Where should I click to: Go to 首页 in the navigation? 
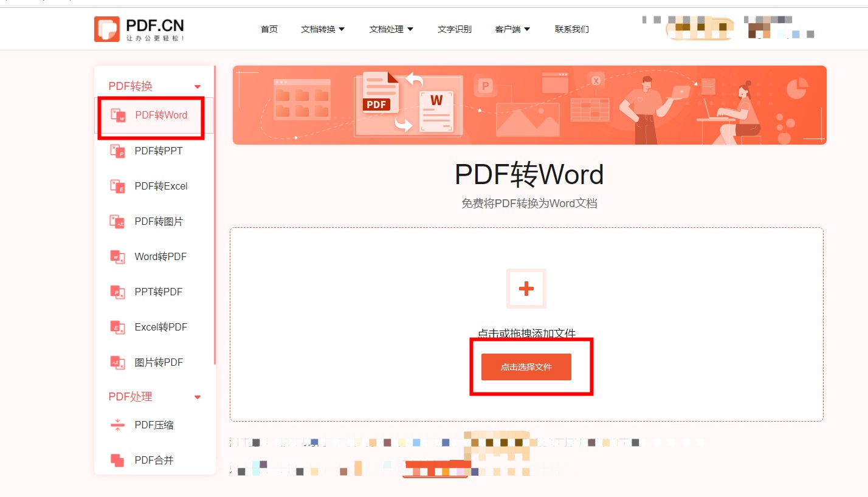[269, 29]
